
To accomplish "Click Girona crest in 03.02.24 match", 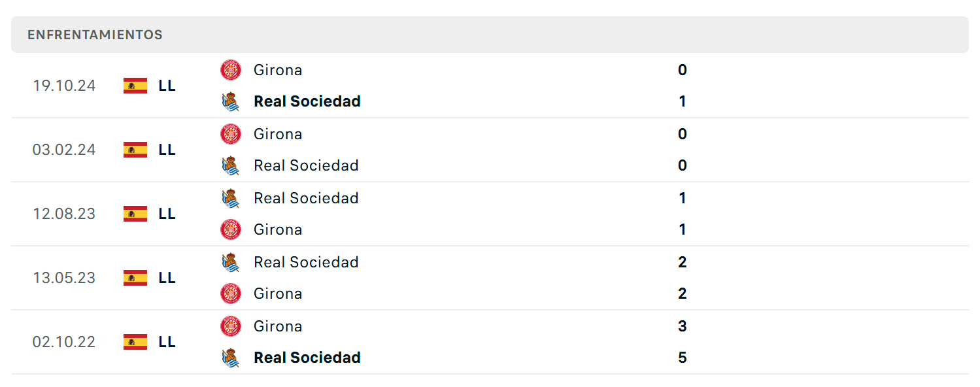I will pos(231,134).
